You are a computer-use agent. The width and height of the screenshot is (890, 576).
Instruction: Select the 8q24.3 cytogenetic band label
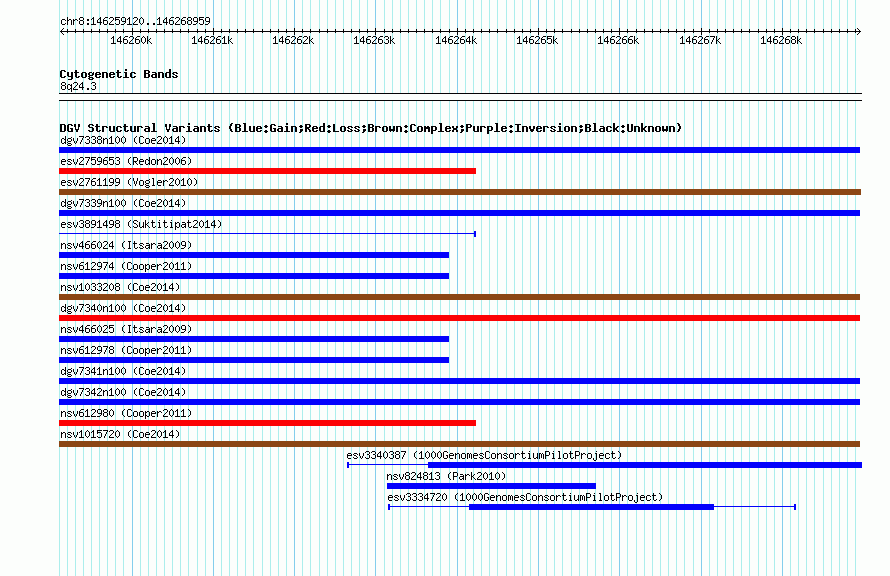tap(78, 86)
